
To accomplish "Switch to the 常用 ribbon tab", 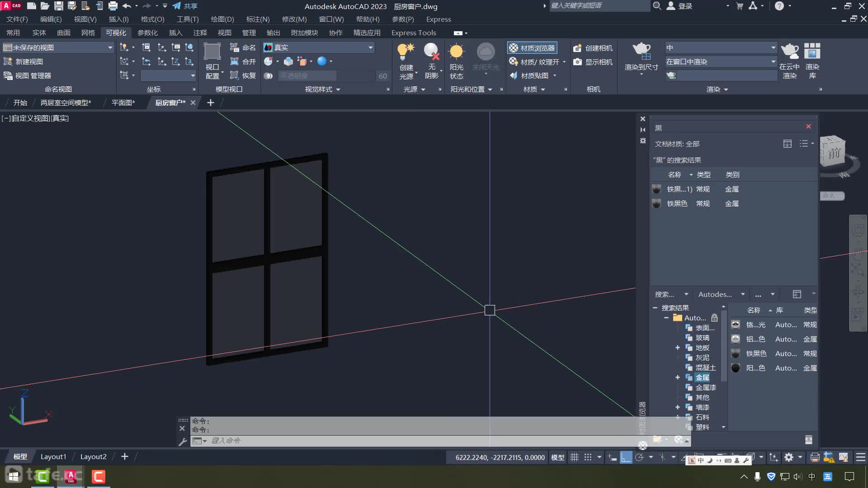I will 13,33.
